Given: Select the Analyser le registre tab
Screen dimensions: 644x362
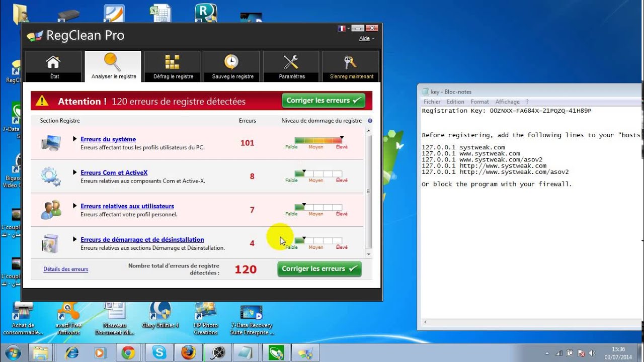Looking at the screenshot, I should tap(113, 66).
